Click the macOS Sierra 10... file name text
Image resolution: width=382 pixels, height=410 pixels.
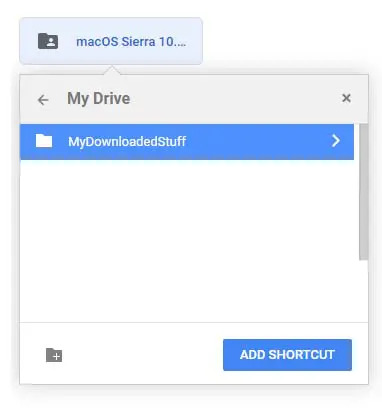[x=131, y=42]
